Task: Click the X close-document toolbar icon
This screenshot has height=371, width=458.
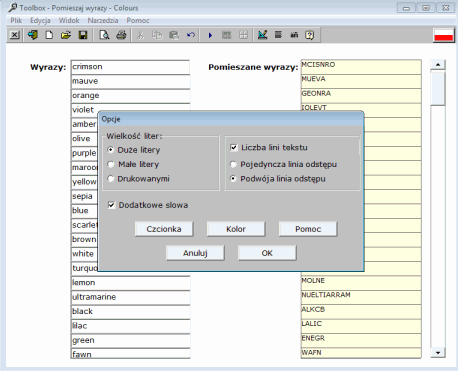Action: click(14, 35)
